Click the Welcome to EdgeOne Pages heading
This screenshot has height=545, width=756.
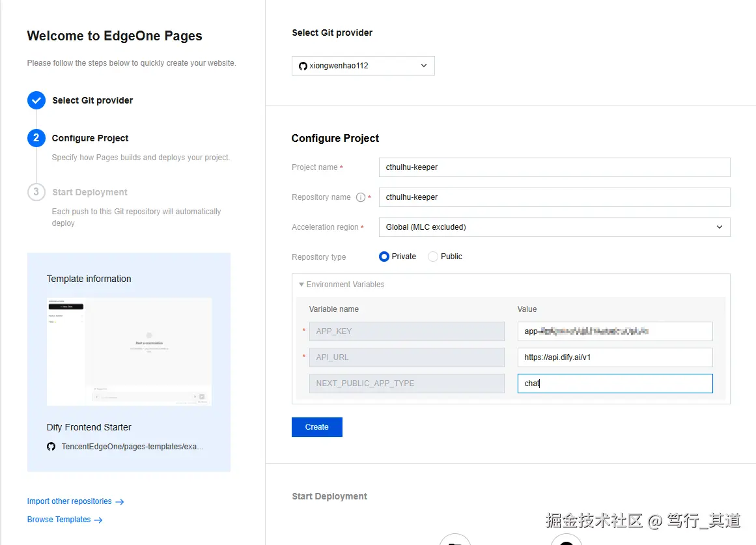coord(115,36)
